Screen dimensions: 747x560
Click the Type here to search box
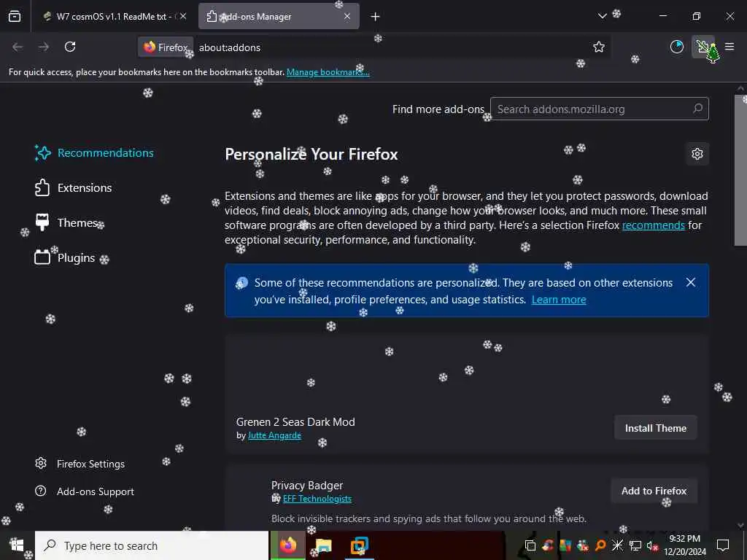tap(152, 545)
